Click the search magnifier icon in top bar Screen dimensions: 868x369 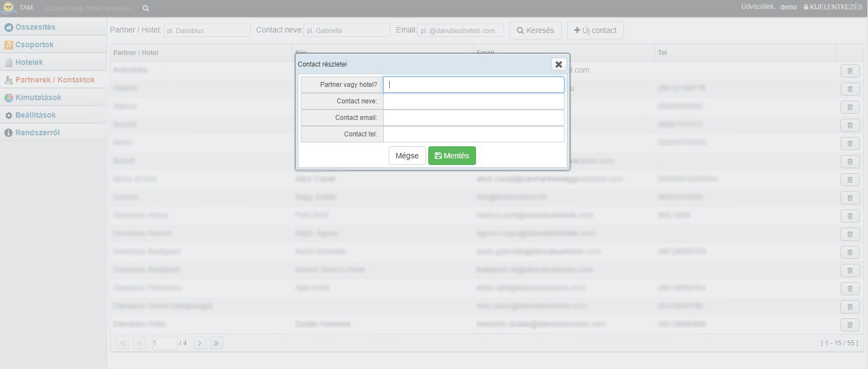coord(146,8)
